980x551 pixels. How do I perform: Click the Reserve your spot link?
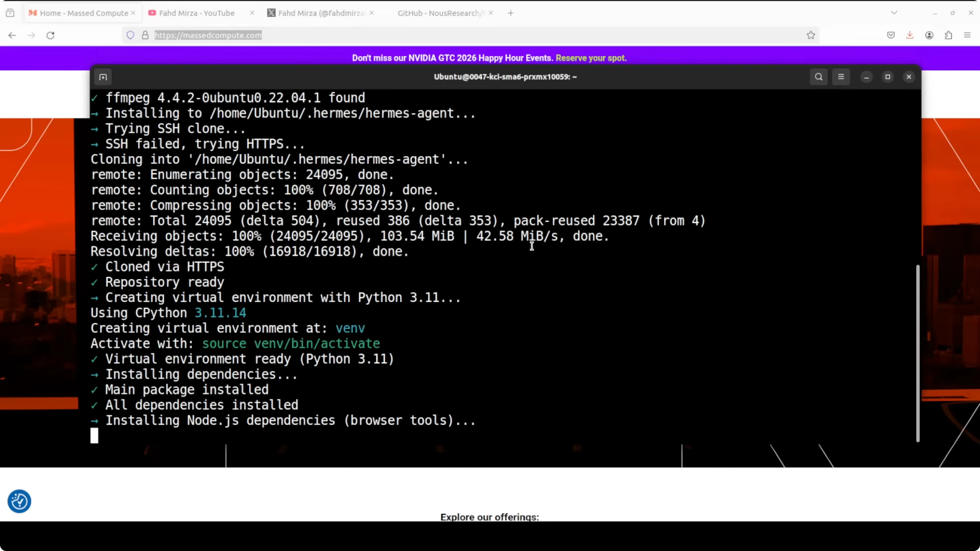point(591,58)
